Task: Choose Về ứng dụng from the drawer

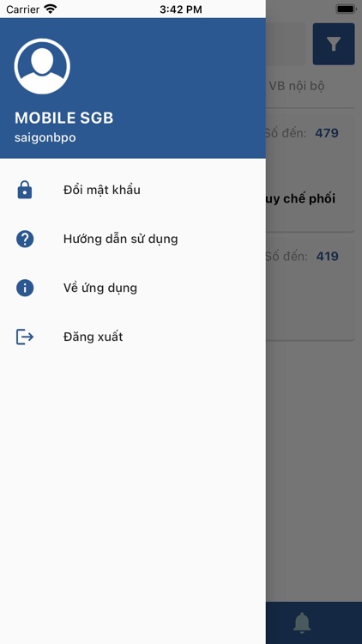Action: click(x=133, y=288)
